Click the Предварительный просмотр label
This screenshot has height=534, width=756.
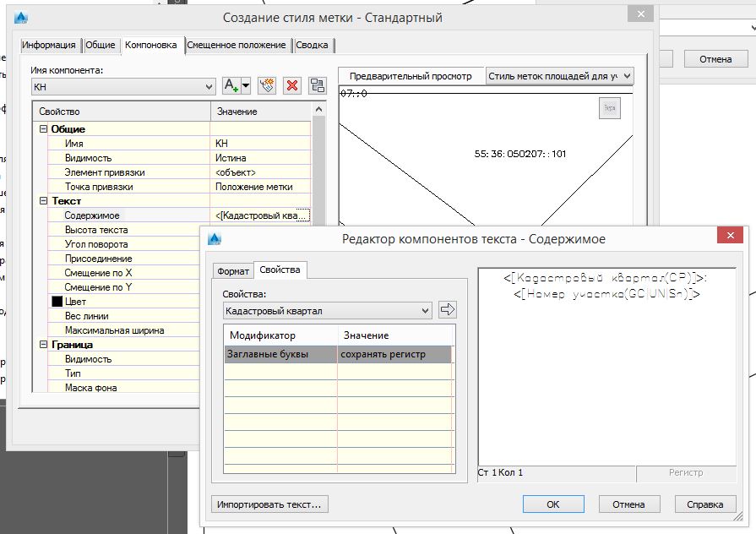pos(411,76)
